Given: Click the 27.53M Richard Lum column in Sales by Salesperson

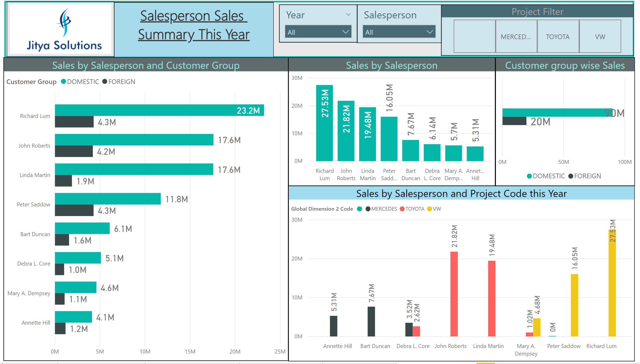Looking at the screenshot, I should pos(324,123).
